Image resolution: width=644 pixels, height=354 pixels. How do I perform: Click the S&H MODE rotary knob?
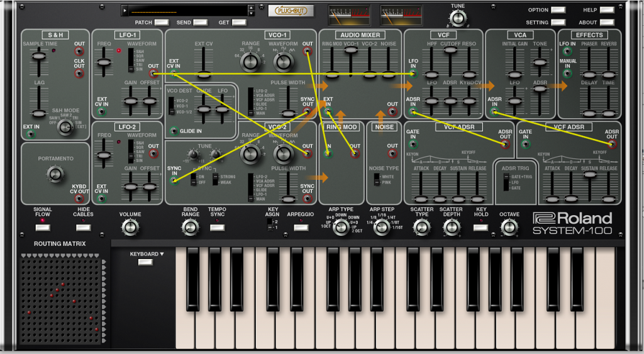(65, 127)
